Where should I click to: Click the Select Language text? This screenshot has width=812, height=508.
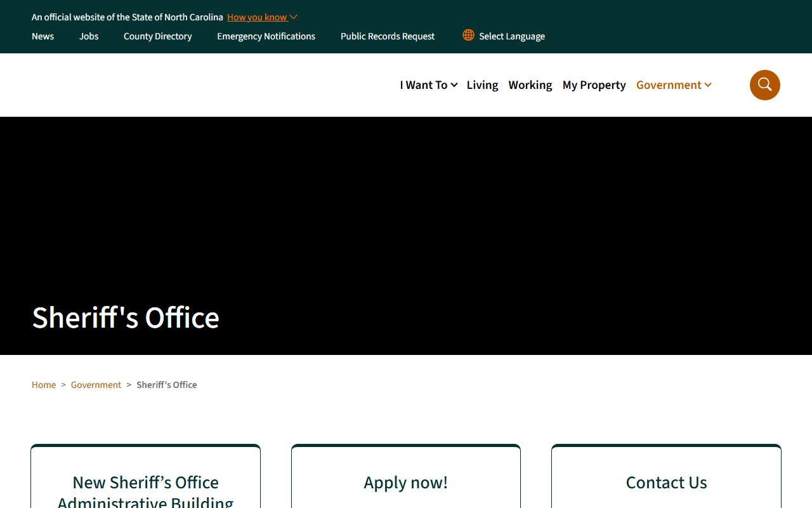point(511,36)
